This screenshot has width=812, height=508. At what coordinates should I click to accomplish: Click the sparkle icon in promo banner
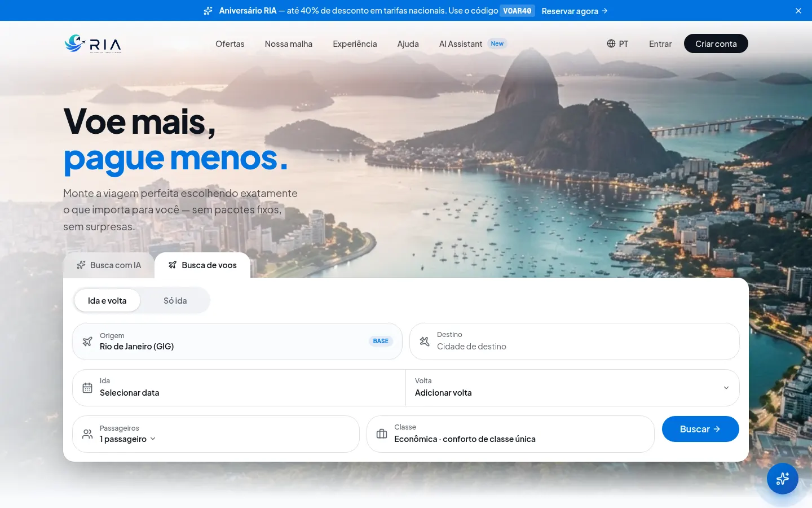coord(208,11)
